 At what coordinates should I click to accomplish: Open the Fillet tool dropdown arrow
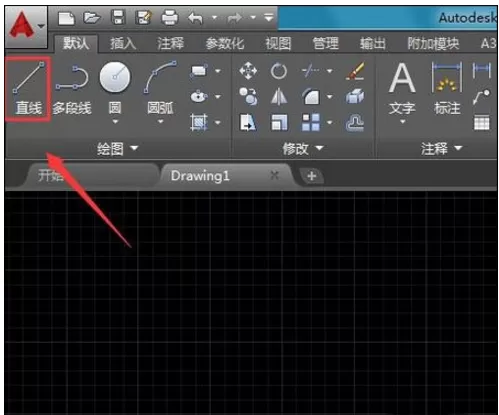coord(330,97)
